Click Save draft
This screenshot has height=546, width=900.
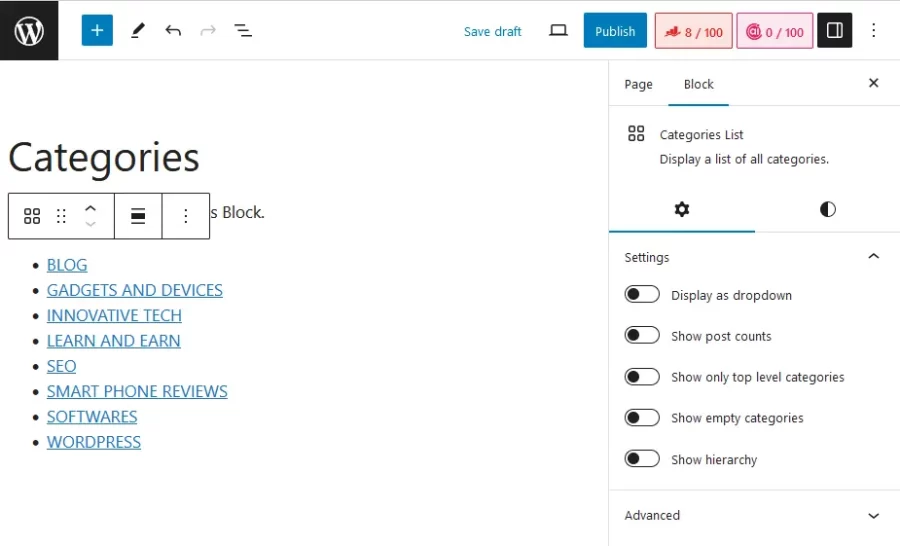(492, 32)
